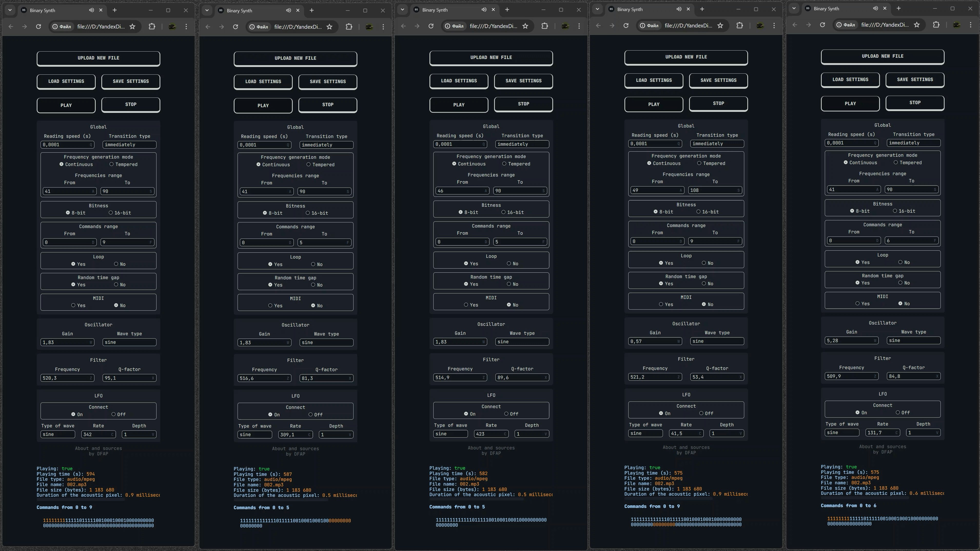Open a new tab in the first window
The height and width of the screenshot is (551, 980).
point(114,10)
